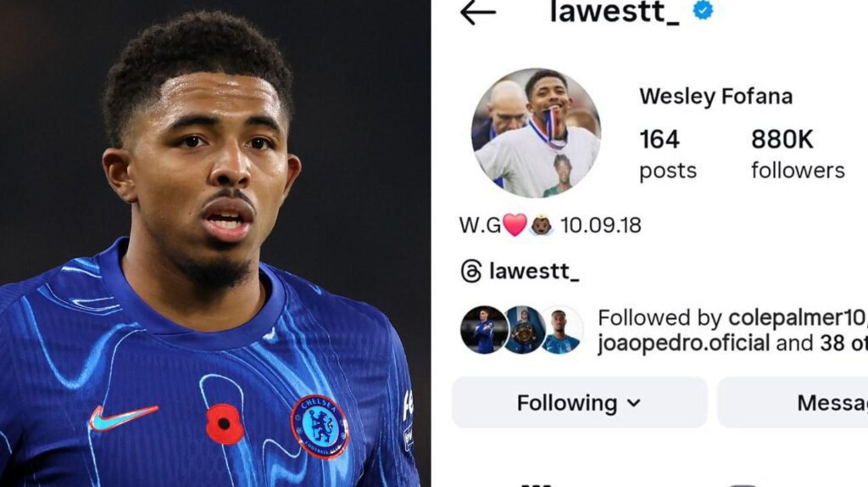Tap the back arrow icon

(x=478, y=12)
